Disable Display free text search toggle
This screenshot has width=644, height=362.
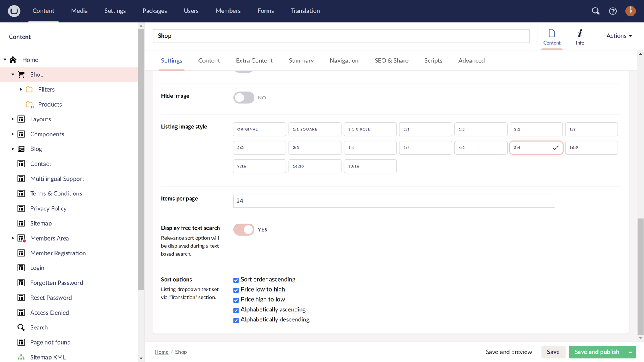coord(244,230)
